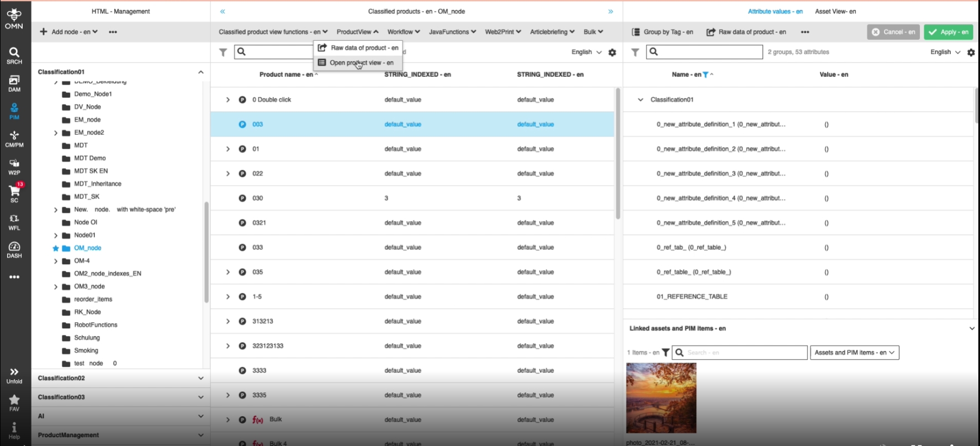Open settings gear in Attribute values panel
The image size is (980, 446).
point(971,53)
